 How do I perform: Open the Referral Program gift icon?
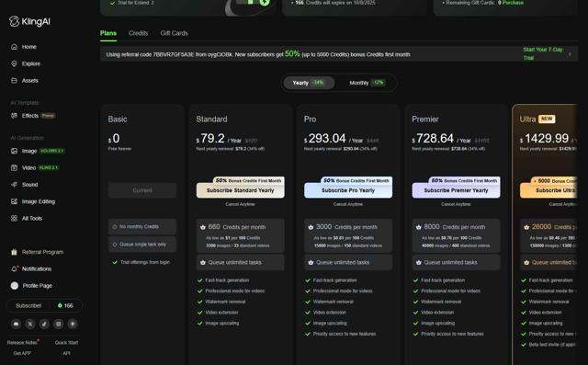[15, 252]
